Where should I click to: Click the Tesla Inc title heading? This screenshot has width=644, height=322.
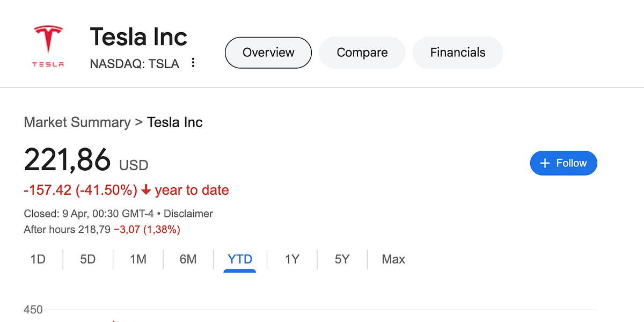[x=138, y=37]
